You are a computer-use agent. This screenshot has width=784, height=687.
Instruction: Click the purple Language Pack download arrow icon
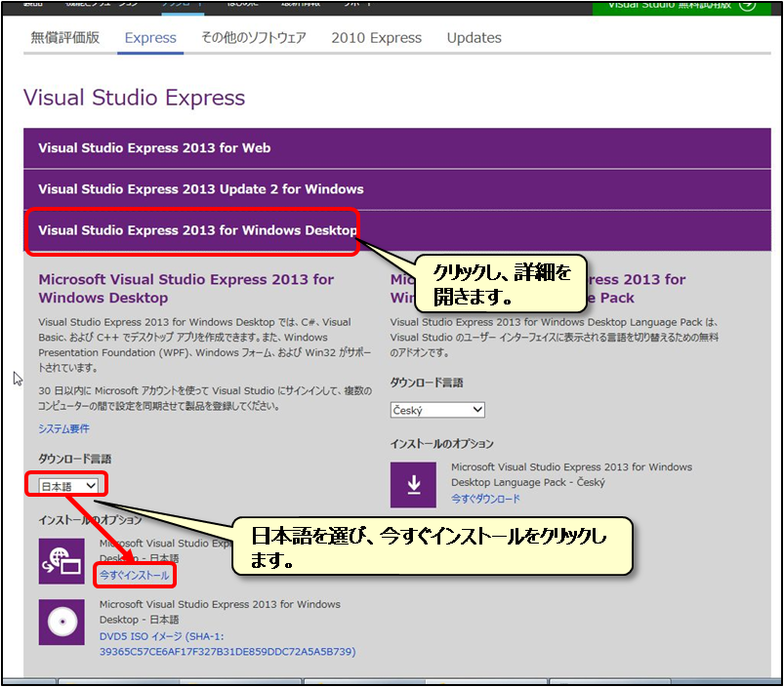pos(413,485)
